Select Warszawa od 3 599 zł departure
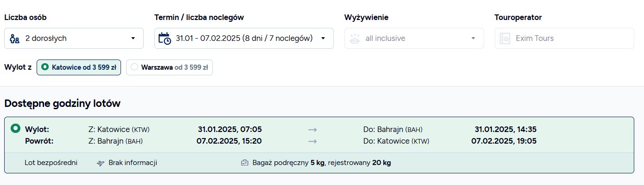644x185 pixels. (169, 67)
